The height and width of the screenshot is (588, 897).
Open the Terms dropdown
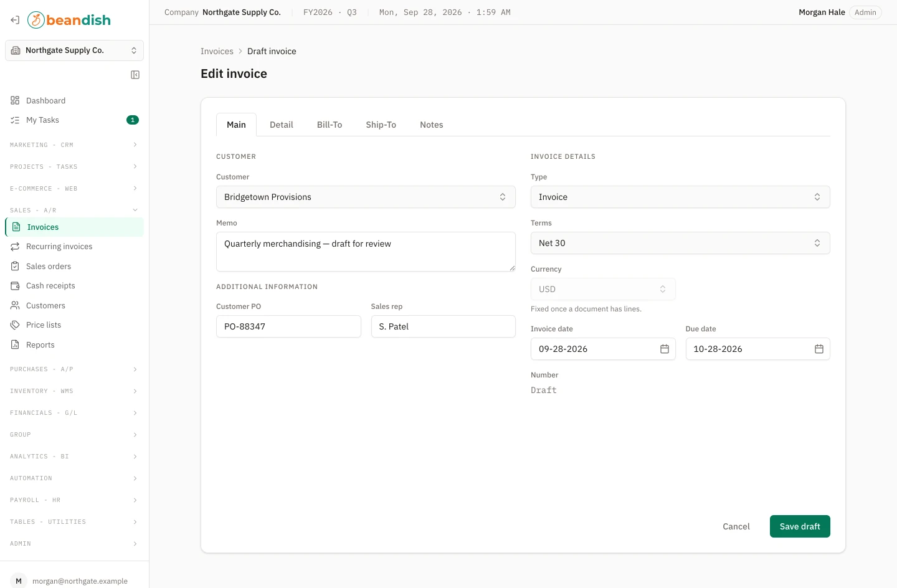(680, 243)
